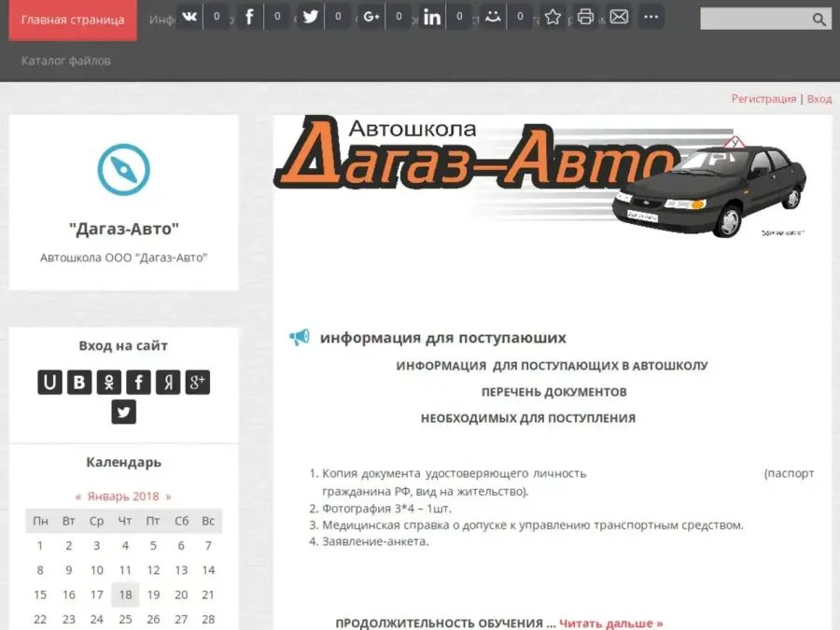The width and height of the screenshot is (840, 630).
Task: Follow the Читать дальше link
Action: [610, 623]
